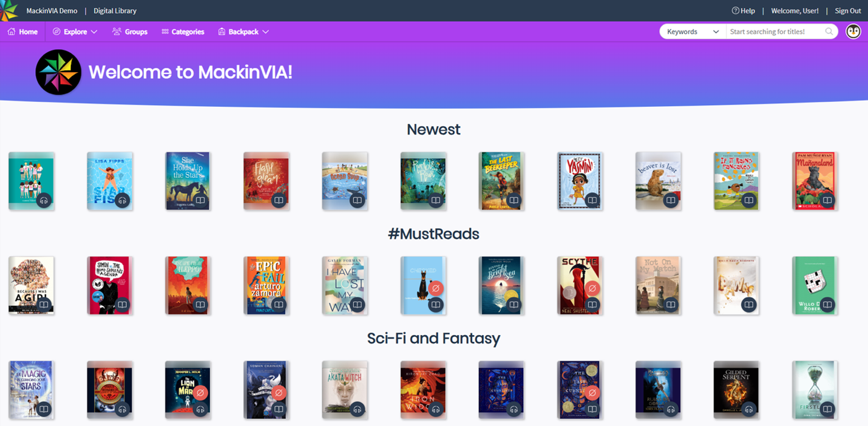Click ebook badge on Magic in Changing Your Stars
This screenshot has height=426, width=868.
[x=44, y=409]
